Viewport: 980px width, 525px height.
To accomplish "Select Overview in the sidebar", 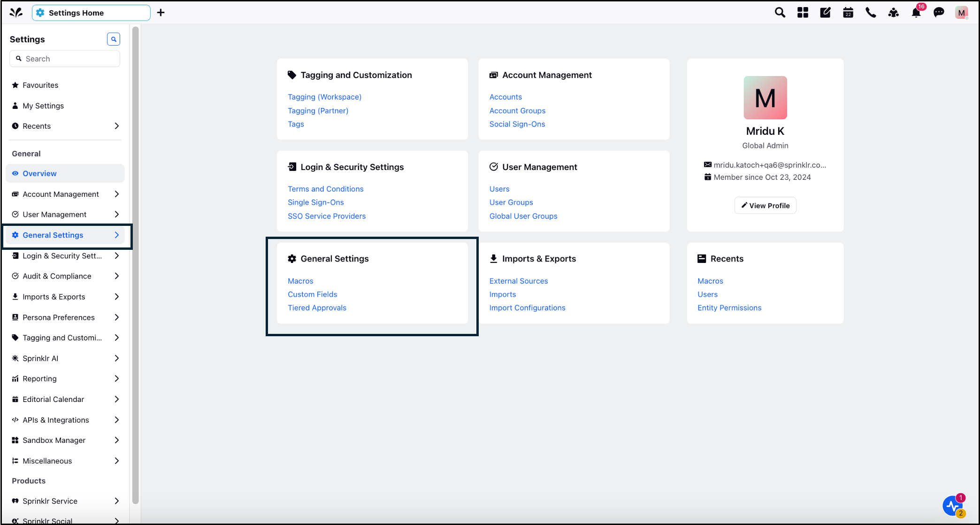I will [65, 173].
